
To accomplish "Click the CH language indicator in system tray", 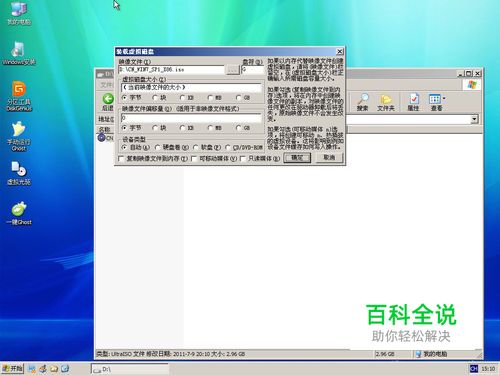I will (x=473, y=368).
